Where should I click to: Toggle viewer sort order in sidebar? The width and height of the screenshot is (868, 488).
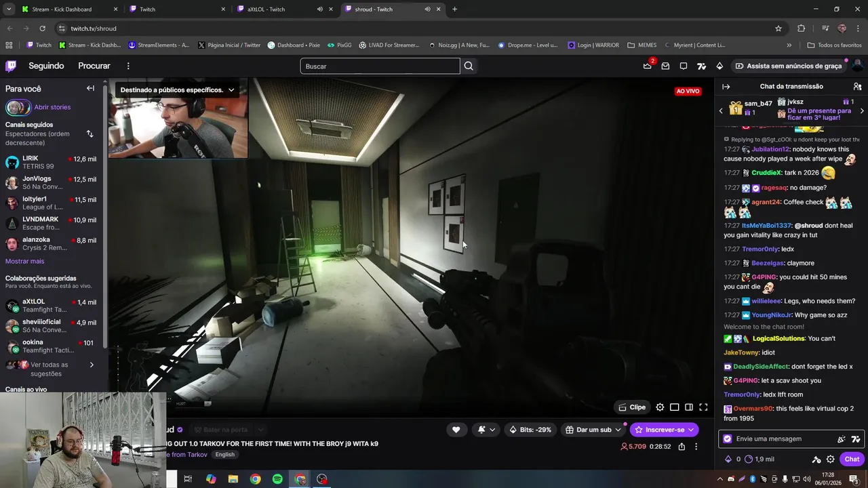coord(90,134)
